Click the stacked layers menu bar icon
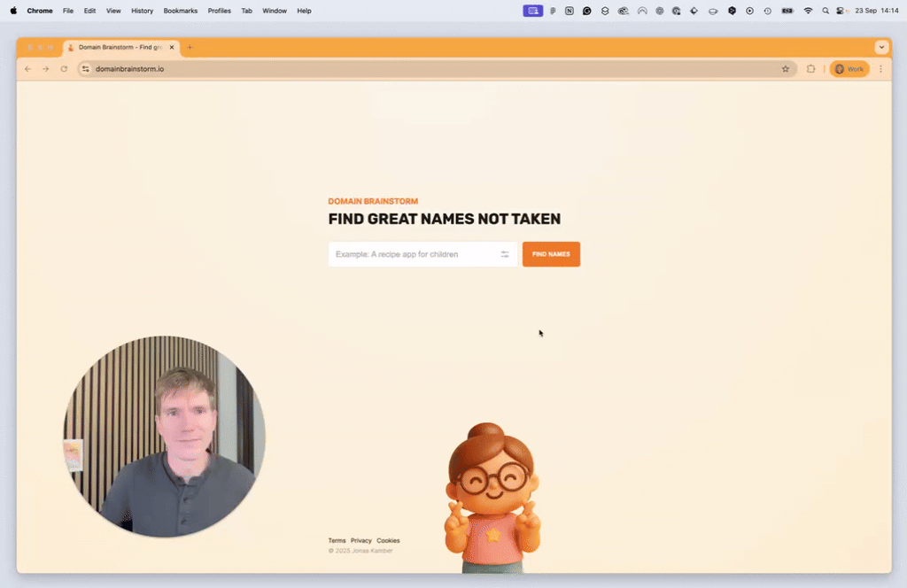The height and width of the screenshot is (588, 907). click(x=604, y=11)
